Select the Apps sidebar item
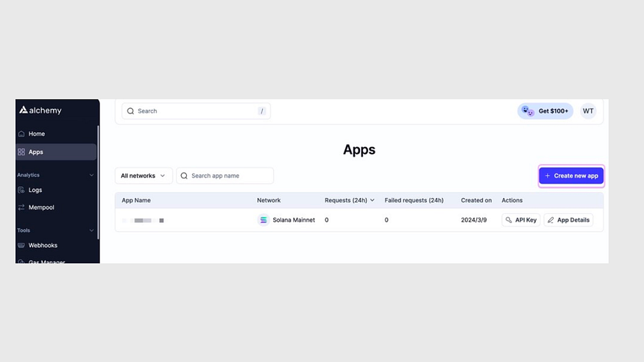Image resolution: width=644 pixels, height=362 pixels. coord(56,152)
